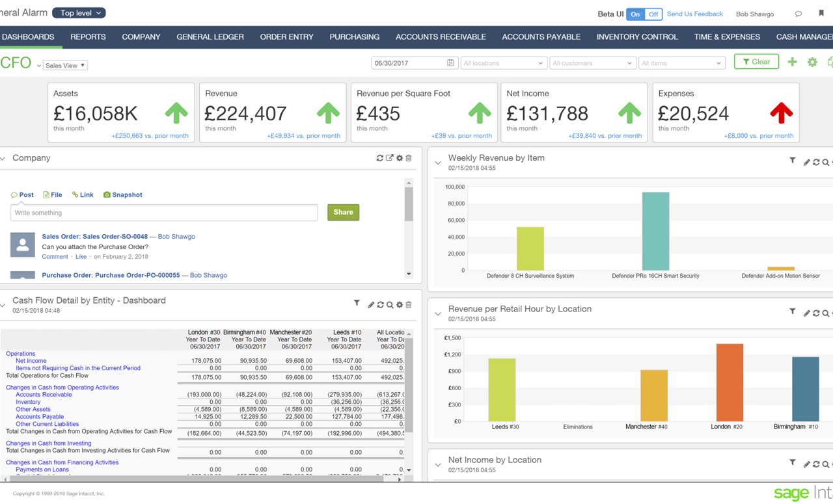833x504 pixels.
Task: Open the All locations filter dropdown
Action: click(x=503, y=63)
